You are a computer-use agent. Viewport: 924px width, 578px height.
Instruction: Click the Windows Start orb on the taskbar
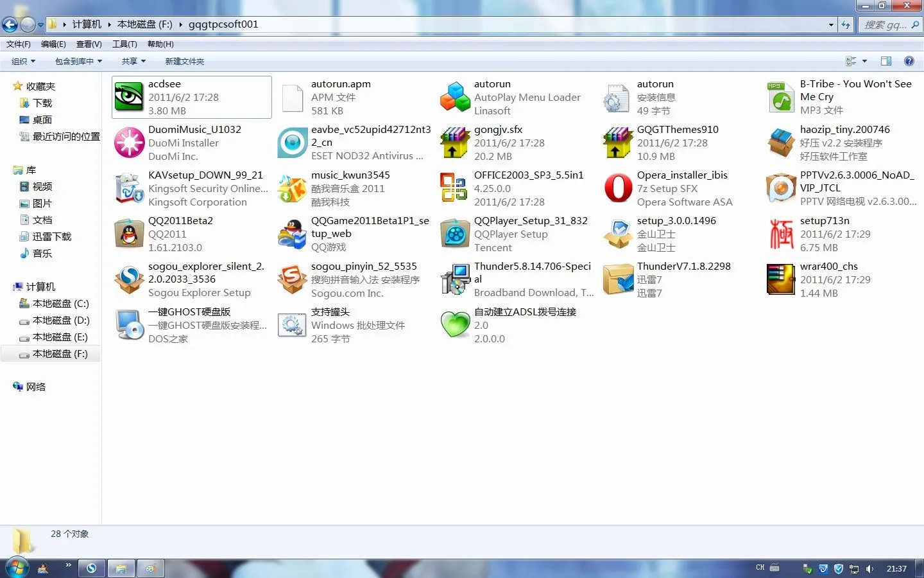tap(17, 568)
